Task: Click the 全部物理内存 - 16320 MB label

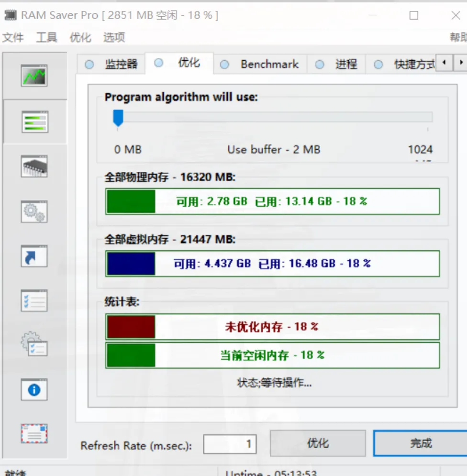Action: [170, 177]
